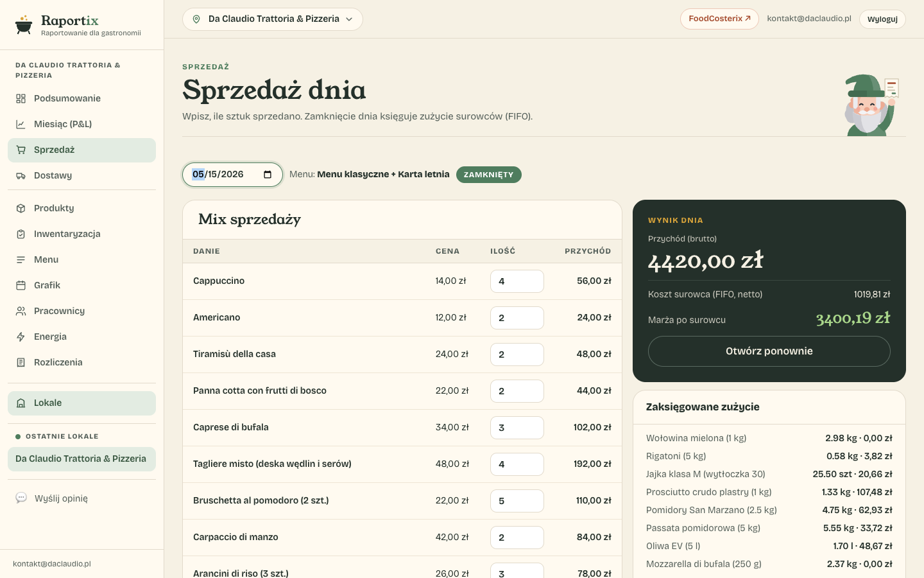The height and width of the screenshot is (578, 924).
Task: Open the Podsumowanie page
Action: coord(81,98)
